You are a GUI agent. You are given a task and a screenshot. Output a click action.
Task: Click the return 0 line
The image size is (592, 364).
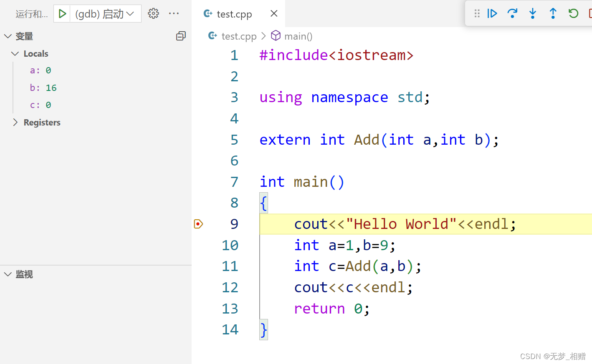tap(332, 309)
